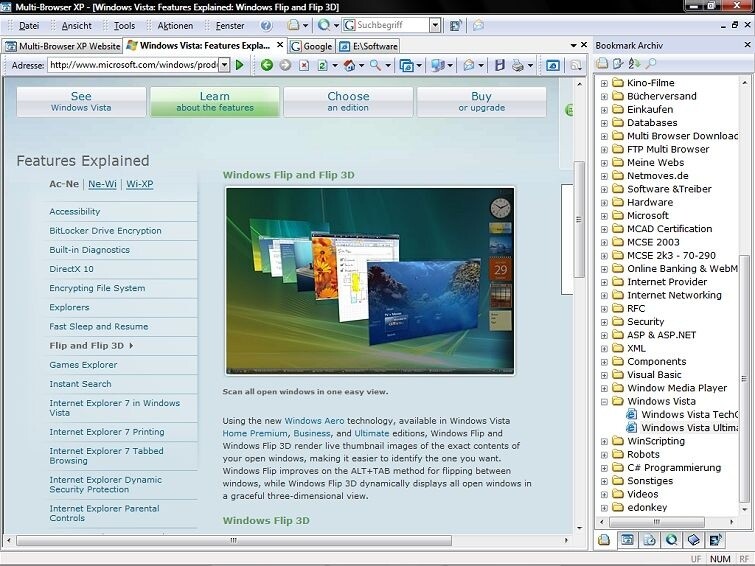The height and width of the screenshot is (566, 755).
Task: Click the web page horizontal scrollbar thumb
Action: click(x=234, y=540)
